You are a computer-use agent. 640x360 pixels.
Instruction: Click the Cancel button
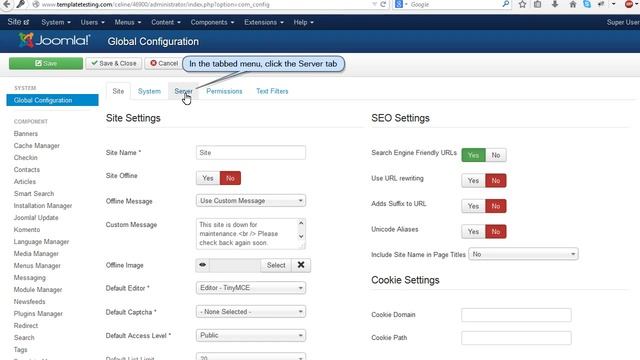tap(164, 63)
